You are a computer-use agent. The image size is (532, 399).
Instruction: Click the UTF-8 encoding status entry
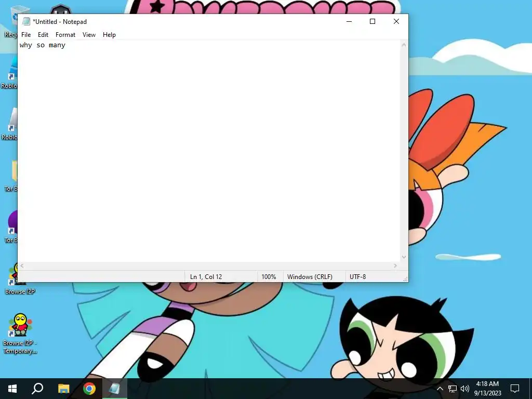(357, 277)
